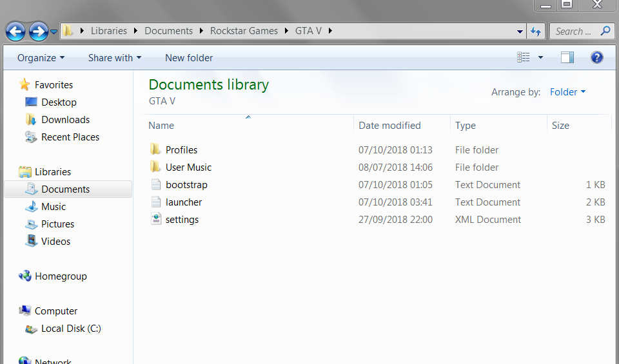This screenshot has width=619, height=364.
Task: Expand arrow after Documents in address bar
Action: [x=201, y=31]
